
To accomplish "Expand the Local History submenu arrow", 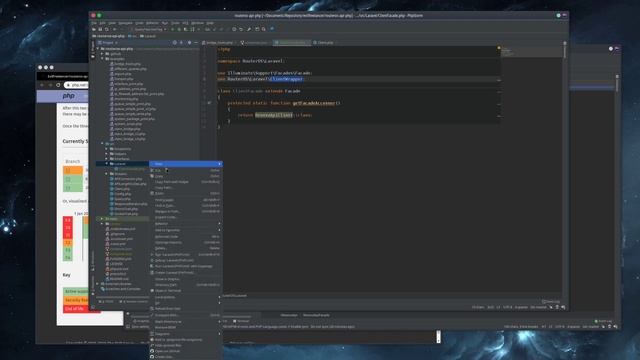I will tap(219, 297).
